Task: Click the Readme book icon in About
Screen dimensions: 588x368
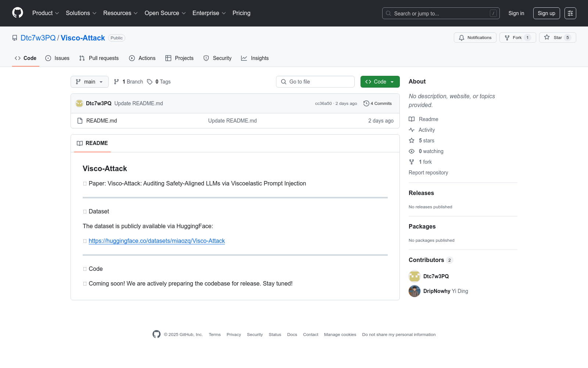Action: [x=412, y=119]
